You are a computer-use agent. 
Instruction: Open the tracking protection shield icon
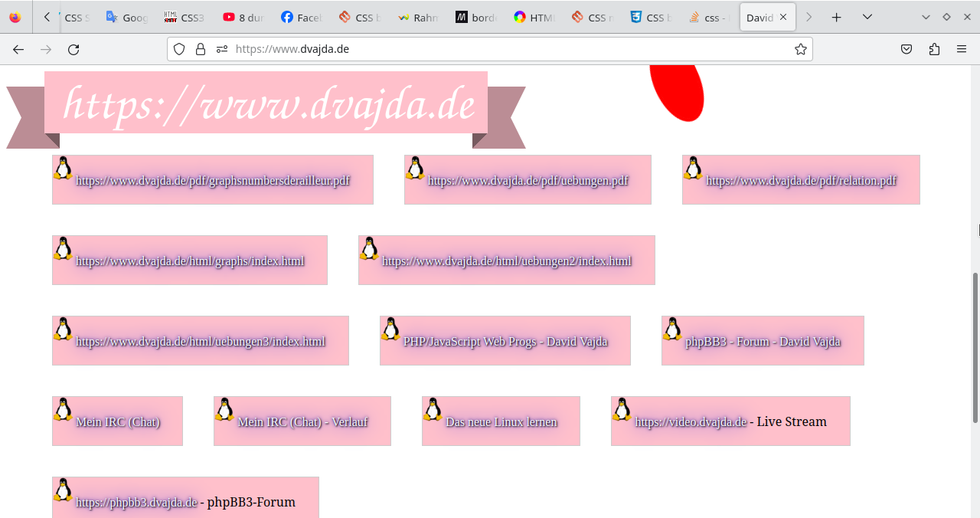[x=178, y=49]
